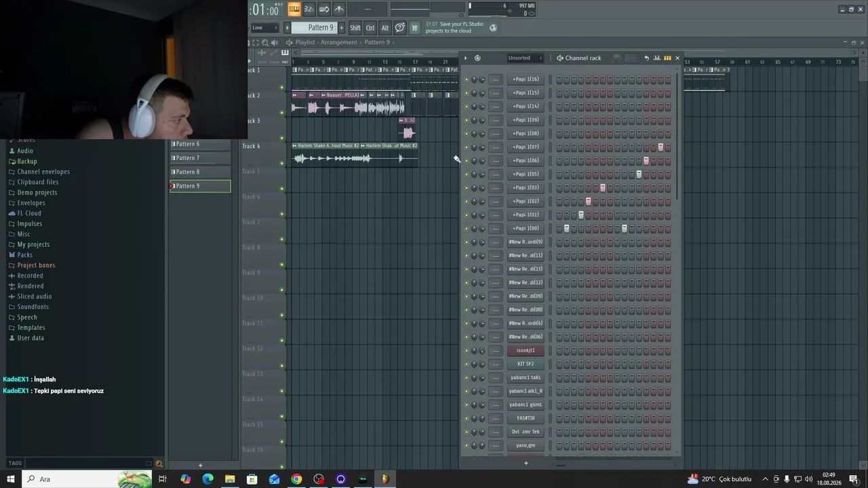Screen dimensions: 868x488
Task: Click the speaker mute tool in Playlist toolbar
Action: pyautogui.click(x=275, y=42)
